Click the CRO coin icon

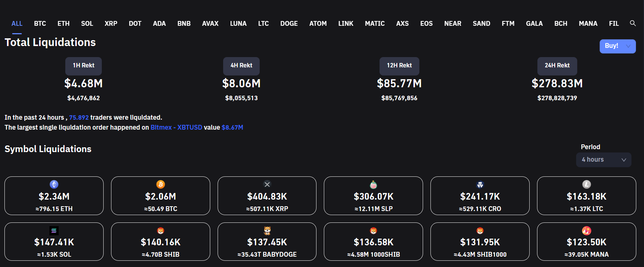[x=480, y=185]
